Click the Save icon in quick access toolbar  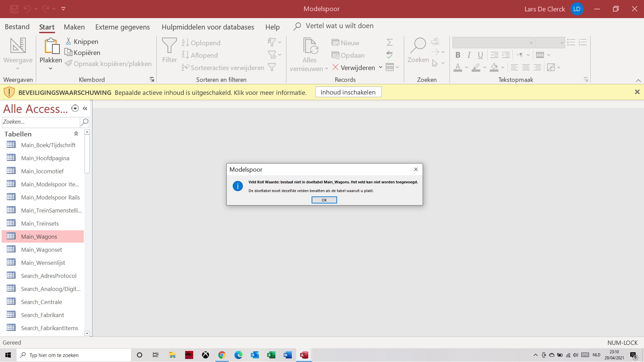[14, 9]
